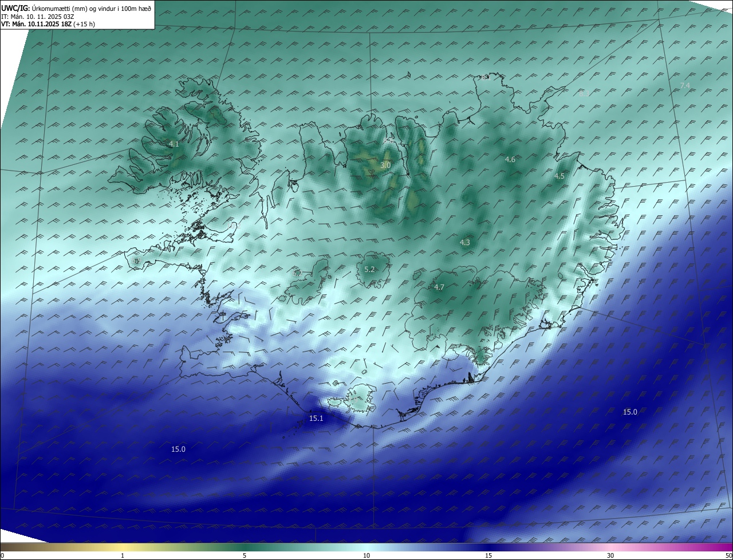Screen dimensions: 733x560
Task: Click the 5.2 value on Hofsjökull glacier
Action: pos(369,269)
